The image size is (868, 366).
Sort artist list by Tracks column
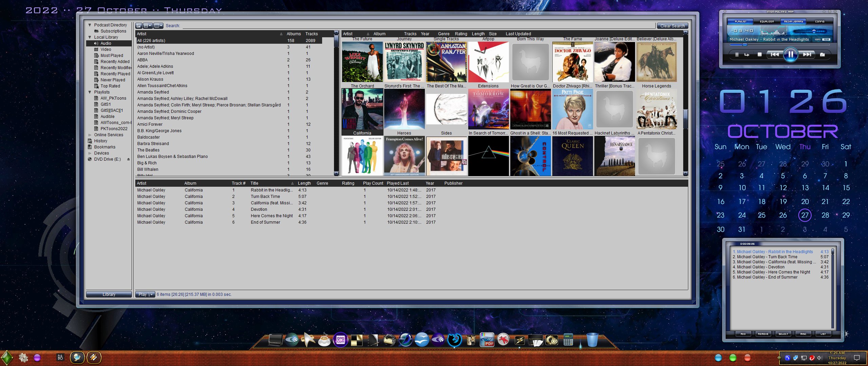point(312,34)
